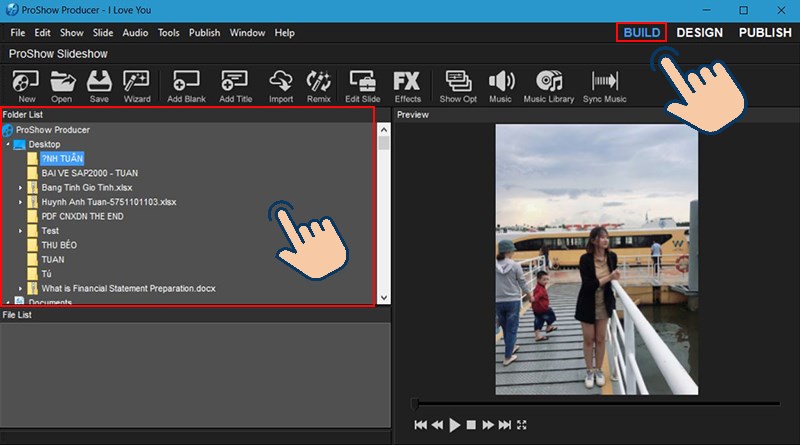Expand Bang Tinh Gio Tinh.xlsx node

(x=20, y=188)
